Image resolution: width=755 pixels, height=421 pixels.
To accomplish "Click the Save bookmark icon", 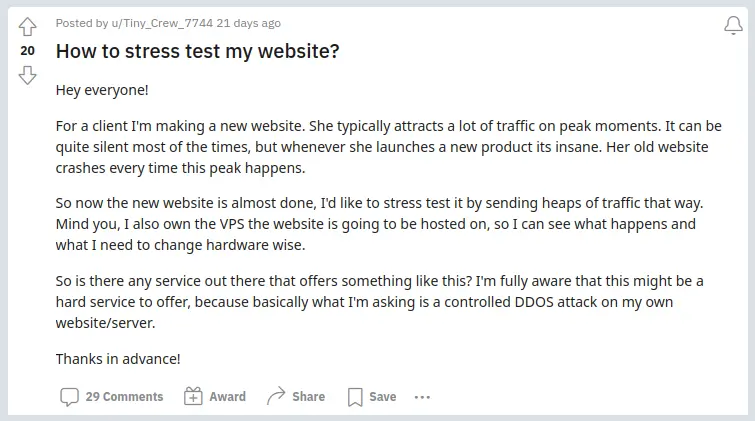I will 355,397.
